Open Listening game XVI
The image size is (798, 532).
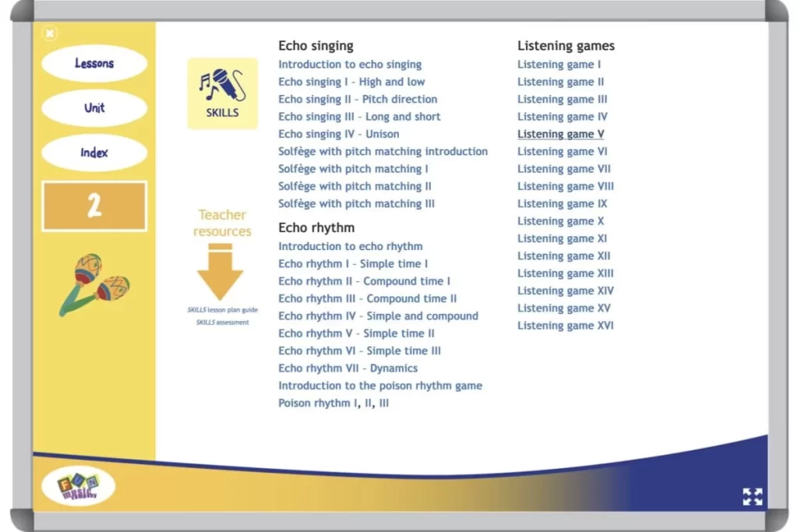click(565, 325)
